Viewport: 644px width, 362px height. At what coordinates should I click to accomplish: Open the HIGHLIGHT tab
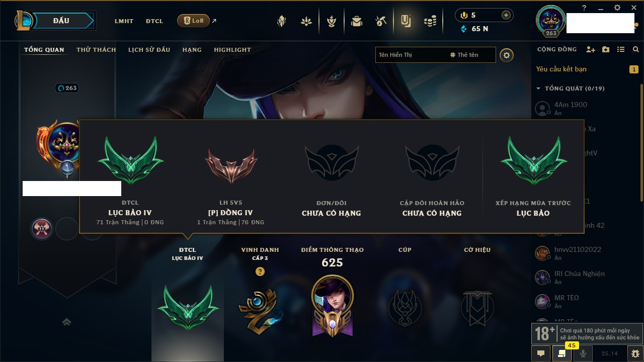232,50
